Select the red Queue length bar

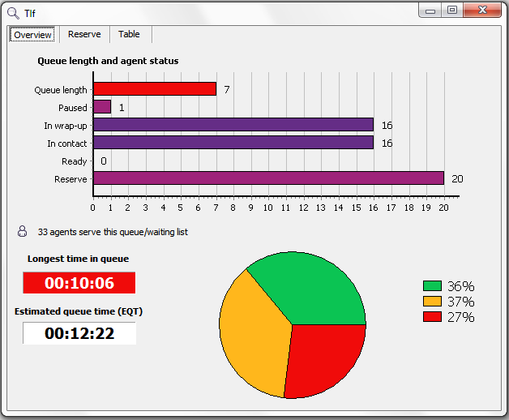click(x=155, y=89)
